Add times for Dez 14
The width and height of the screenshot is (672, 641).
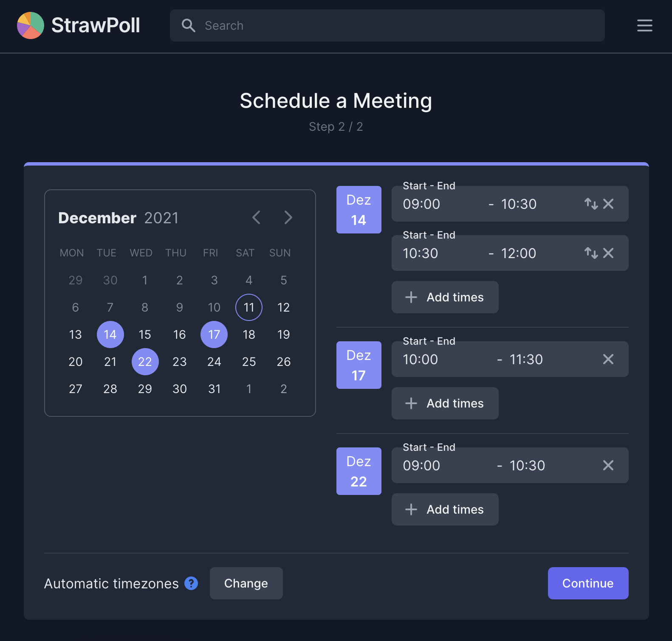[x=445, y=297]
